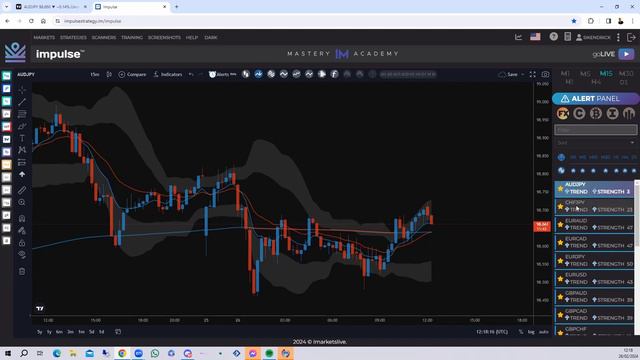
Task: Take a chart snapshot with camera icon
Action: (545, 74)
